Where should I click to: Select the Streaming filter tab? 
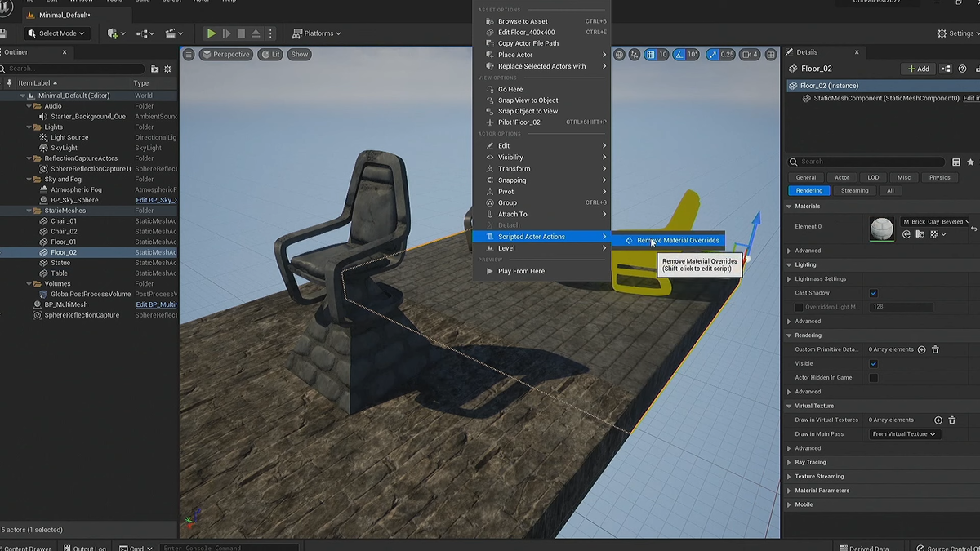[x=855, y=190]
